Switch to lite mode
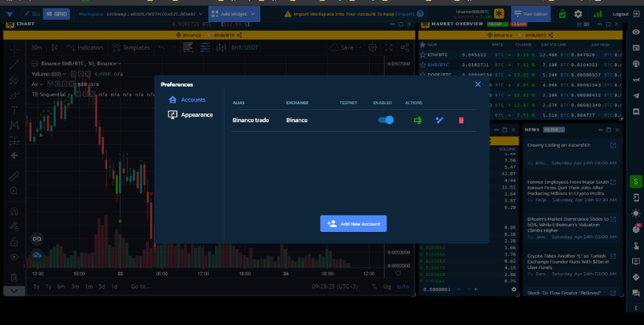The image size is (644, 325). [32, 14]
